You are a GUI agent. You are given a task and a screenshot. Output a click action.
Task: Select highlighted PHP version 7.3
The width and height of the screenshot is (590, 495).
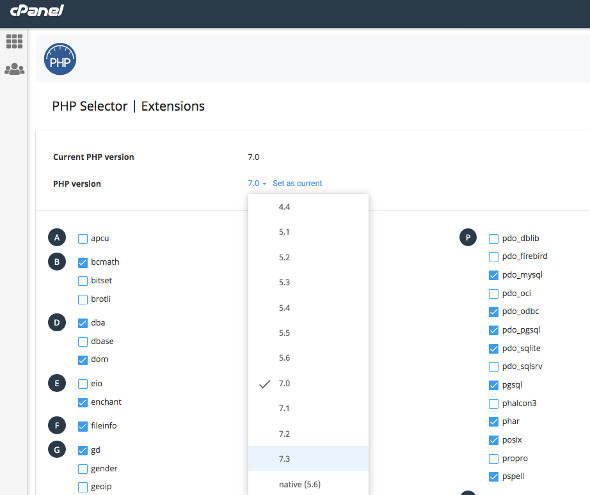click(x=308, y=459)
